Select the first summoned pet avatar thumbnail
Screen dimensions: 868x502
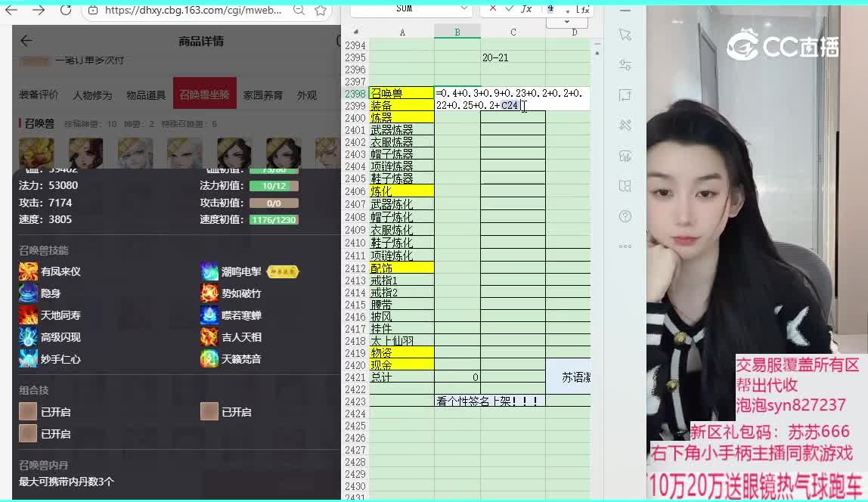(x=36, y=152)
